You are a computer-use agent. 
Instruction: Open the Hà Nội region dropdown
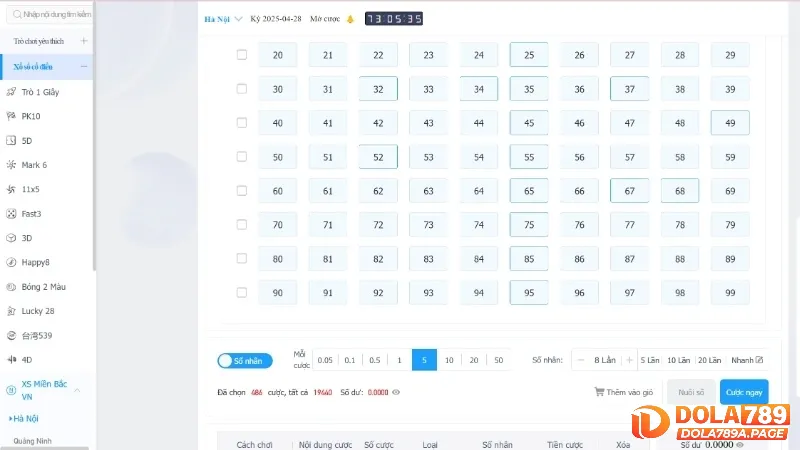coord(223,19)
